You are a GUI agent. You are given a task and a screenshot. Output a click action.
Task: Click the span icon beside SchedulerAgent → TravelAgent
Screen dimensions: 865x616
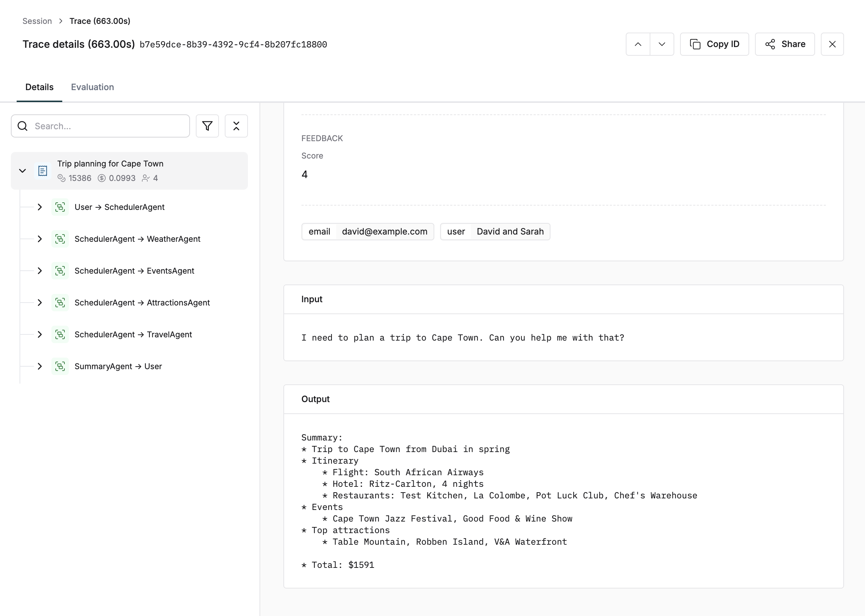[x=60, y=334]
